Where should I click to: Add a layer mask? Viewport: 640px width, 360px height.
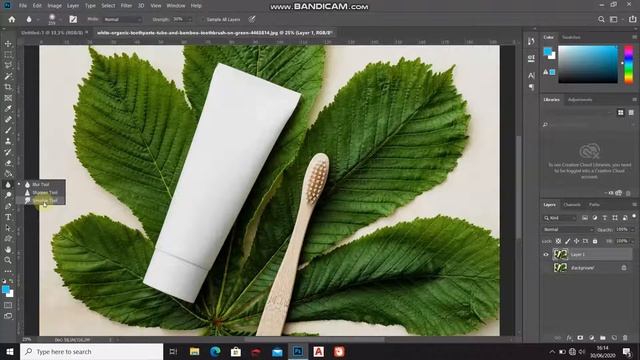580,338
